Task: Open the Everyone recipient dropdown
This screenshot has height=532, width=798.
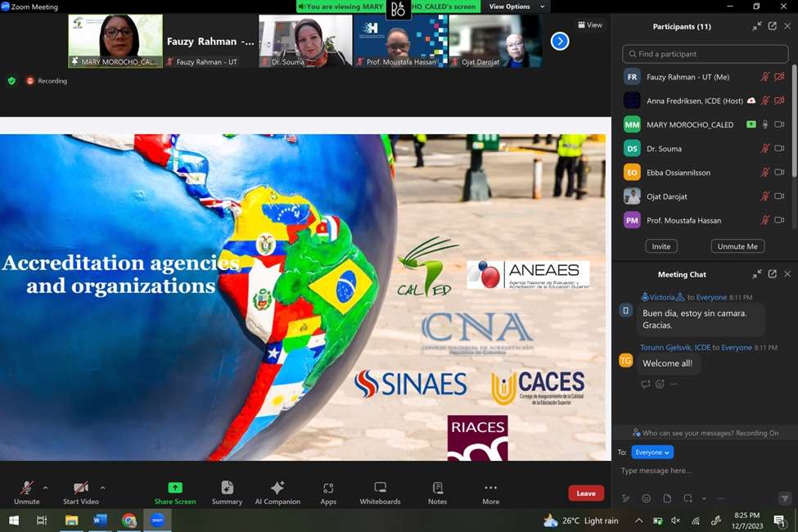Action: coord(652,452)
